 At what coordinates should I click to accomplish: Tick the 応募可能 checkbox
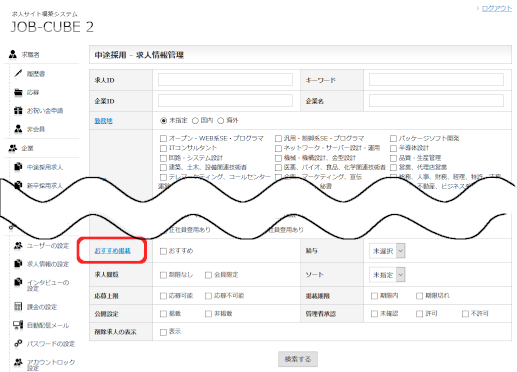pyautogui.click(x=163, y=296)
